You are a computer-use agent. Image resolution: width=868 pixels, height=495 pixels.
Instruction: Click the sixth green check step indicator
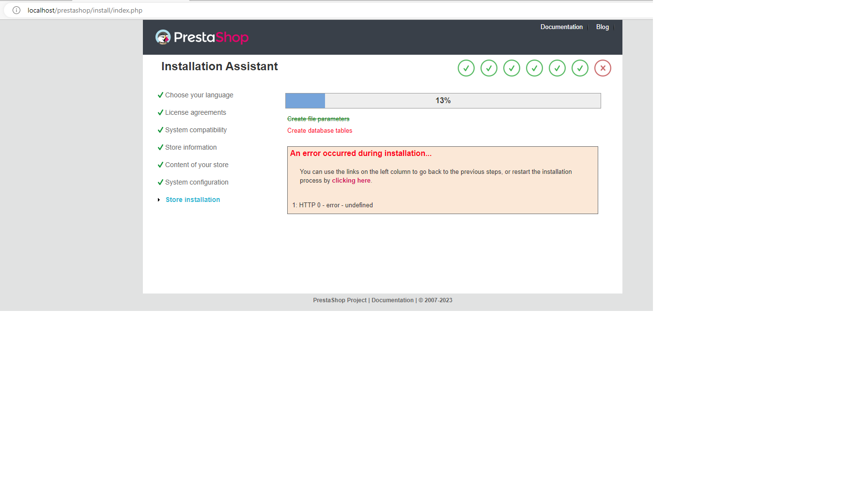[580, 68]
